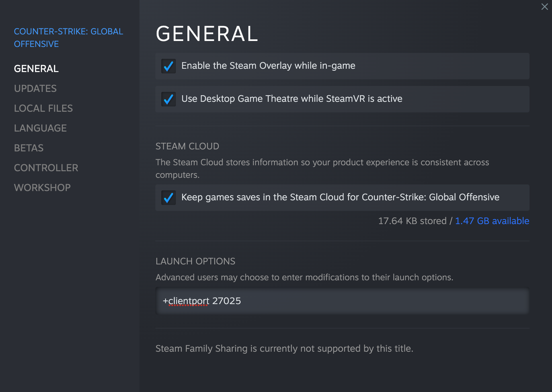Viewport: 552px width, 392px height.
Task: Click the large GENERAL page heading
Action: [207, 34]
